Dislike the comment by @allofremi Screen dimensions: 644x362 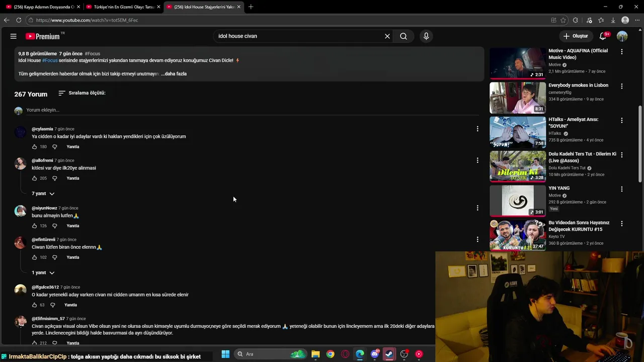point(55,178)
